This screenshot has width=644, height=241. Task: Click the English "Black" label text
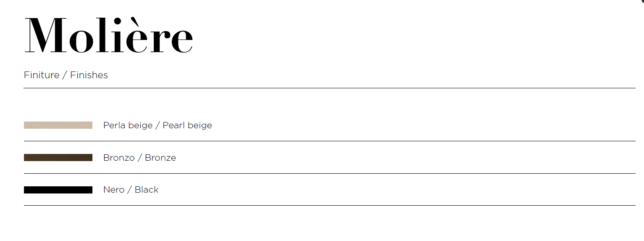point(147,190)
